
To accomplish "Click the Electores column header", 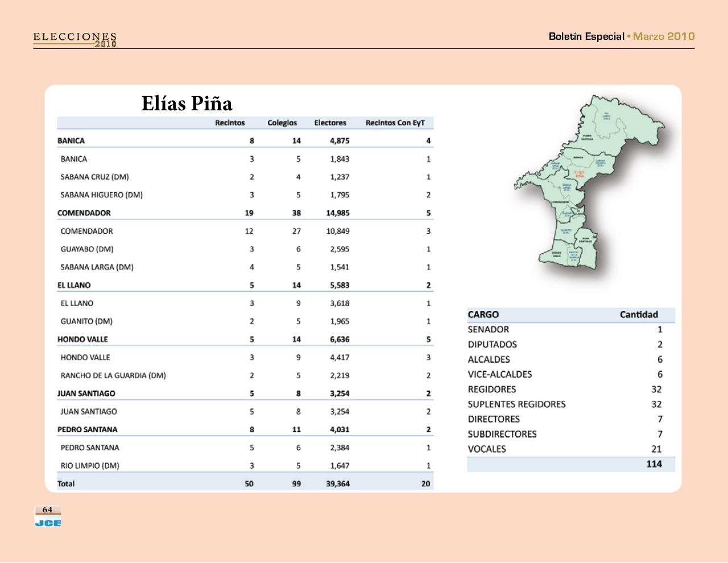I will 330,123.
